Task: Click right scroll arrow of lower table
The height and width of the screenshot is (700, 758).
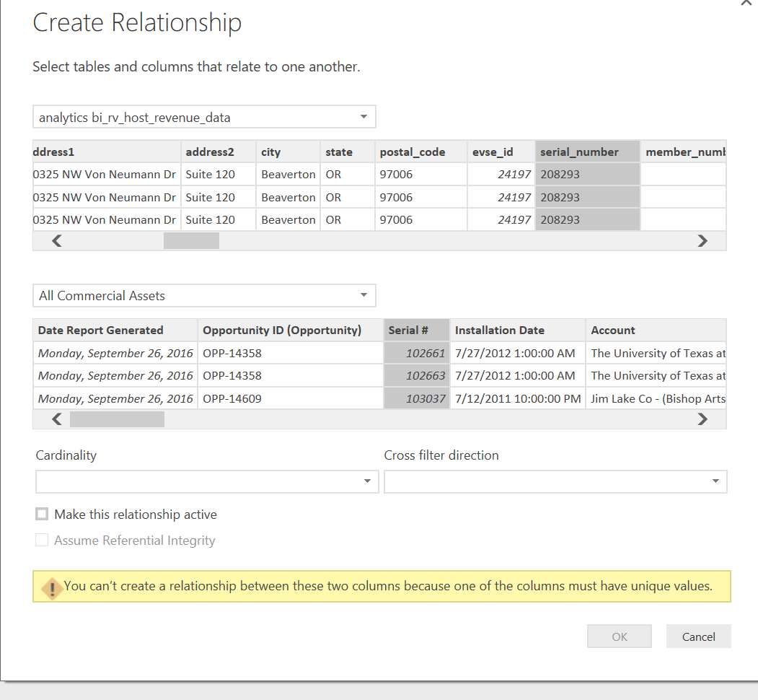Action: click(702, 419)
